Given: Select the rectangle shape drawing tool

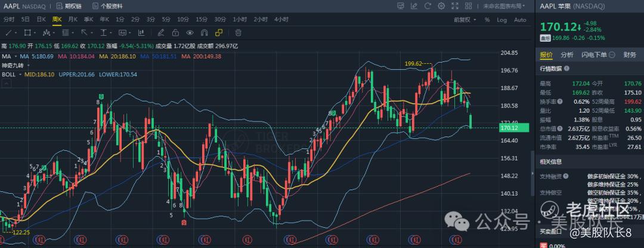Looking at the screenshot, I should (27, 32).
